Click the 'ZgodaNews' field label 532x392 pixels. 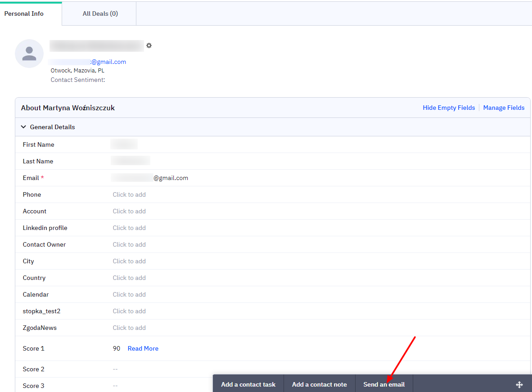[40, 328]
